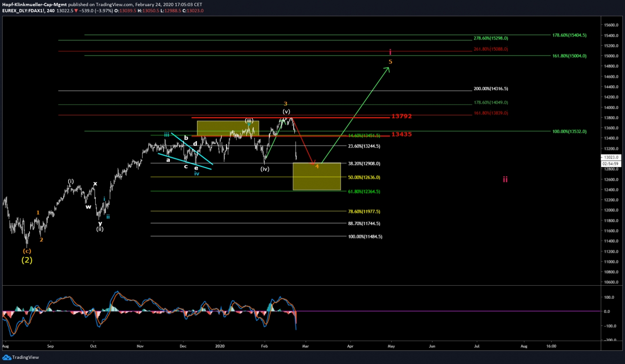Click the 10600.0 price axis label

click(612, 282)
